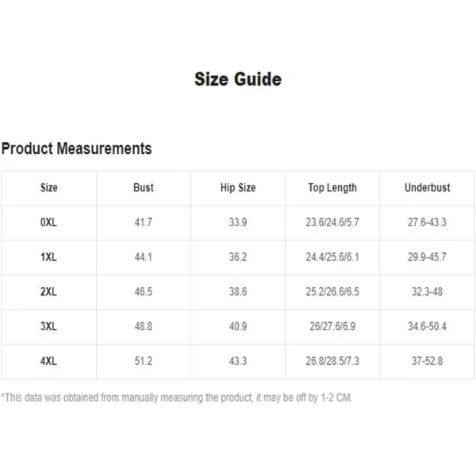This screenshot has height=476, width=476.
Task: Select the Hip Size column header
Action: 238,187
